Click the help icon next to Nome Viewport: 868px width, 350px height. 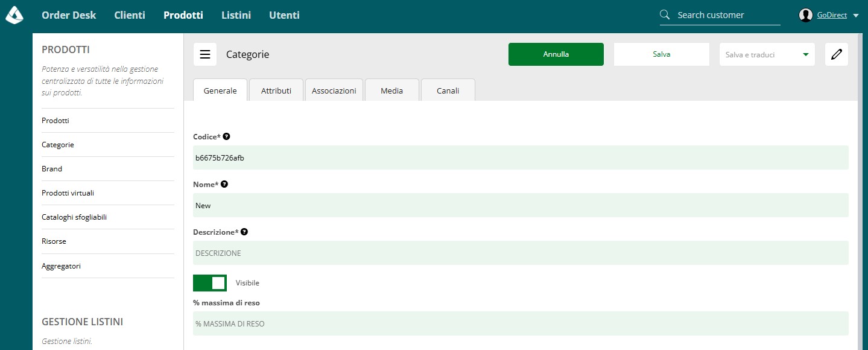tap(224, 184)
